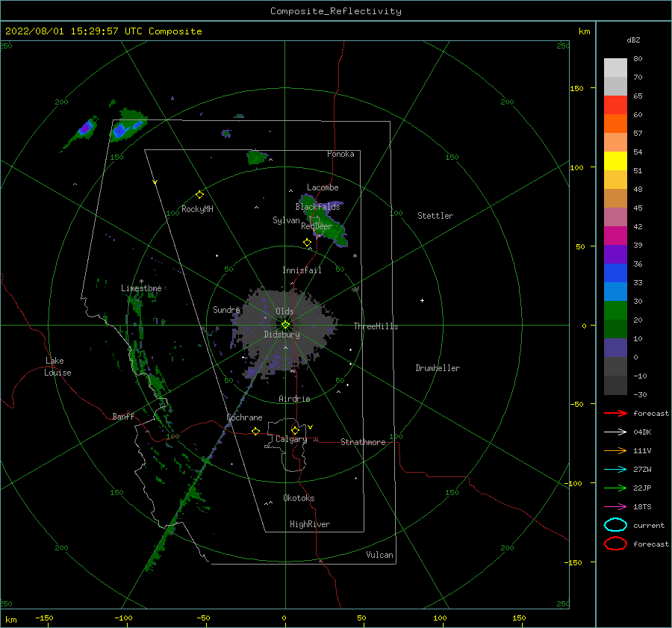Click the Ponoka town label
The image size is (672, 628).
tap(340, 154)
